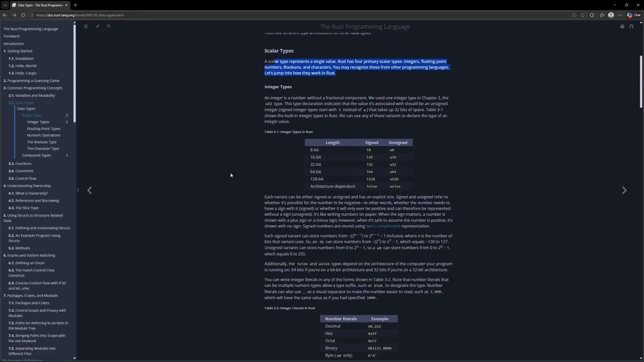The width and height of the screenshot is (644, 362).
Task: Go to 1. Getting Started
Action: [x=18, y=51]
